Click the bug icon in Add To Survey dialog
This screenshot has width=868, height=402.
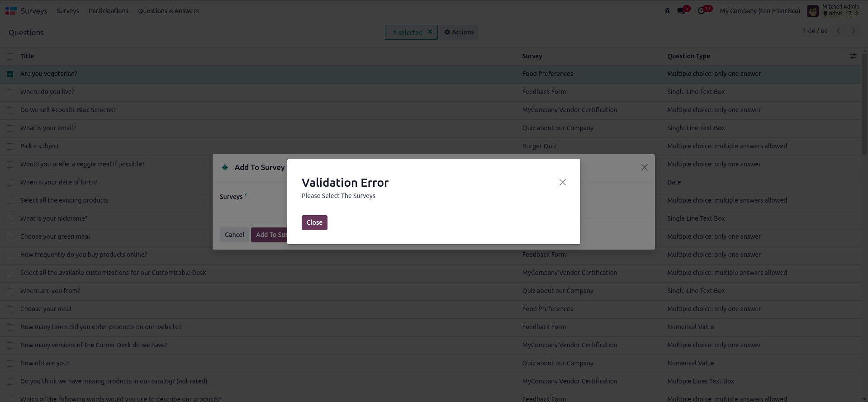(225, 167)
